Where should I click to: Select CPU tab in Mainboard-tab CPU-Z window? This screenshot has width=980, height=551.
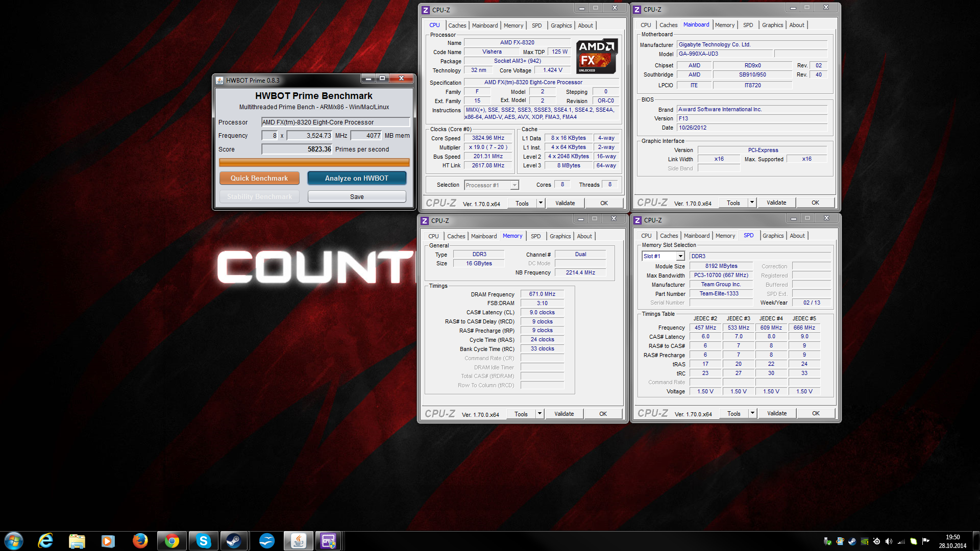point(646,25)
